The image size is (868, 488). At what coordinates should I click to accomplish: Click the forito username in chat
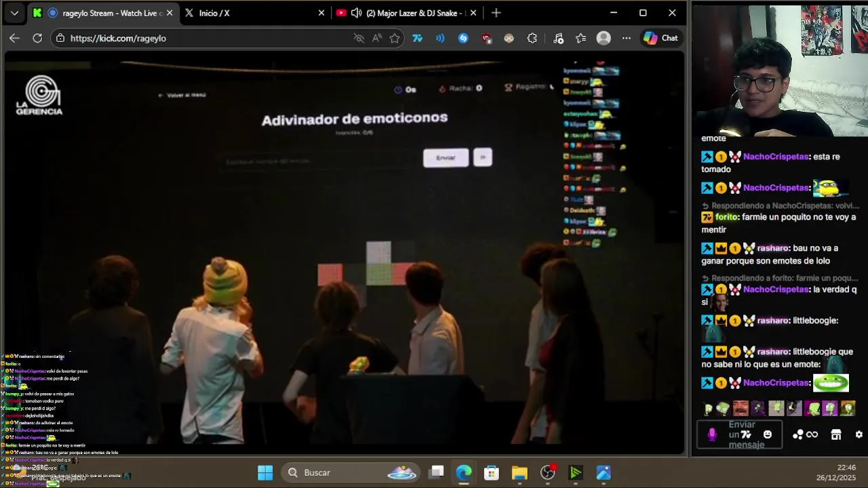click(x=726, y=217)
